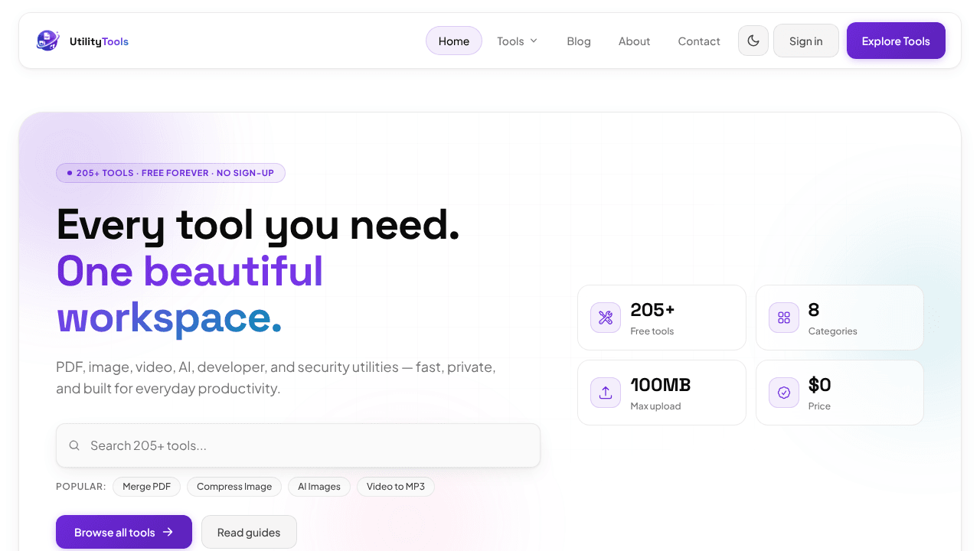Click the wrench icon for Free tools
Image resolution: width=980 pixels, height=551 pixels.
pyautogui.click(x=606, y=318)
